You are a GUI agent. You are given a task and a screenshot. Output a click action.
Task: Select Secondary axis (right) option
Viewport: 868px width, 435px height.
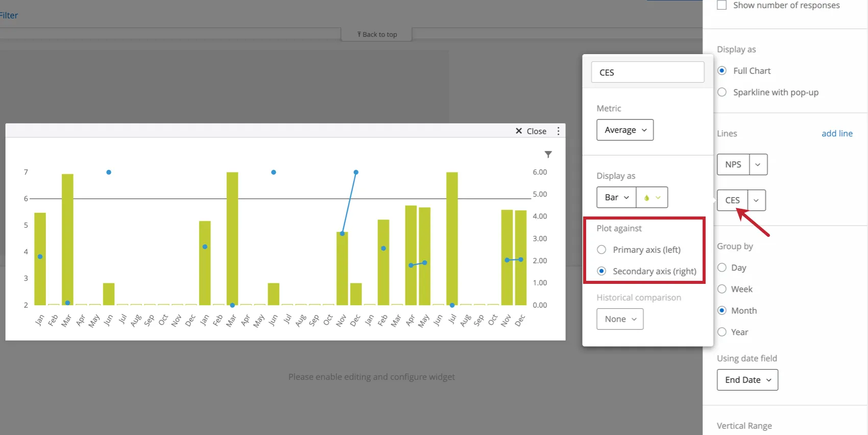(602, 271)
